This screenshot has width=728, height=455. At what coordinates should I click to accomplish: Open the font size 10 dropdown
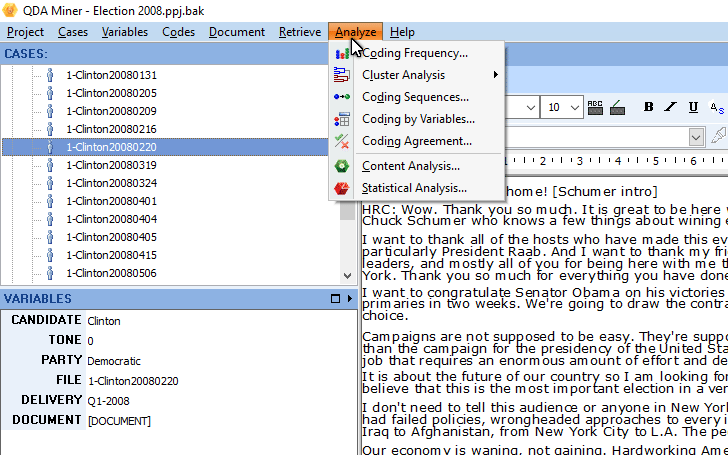pyautogui.click(x=575, y=108)
